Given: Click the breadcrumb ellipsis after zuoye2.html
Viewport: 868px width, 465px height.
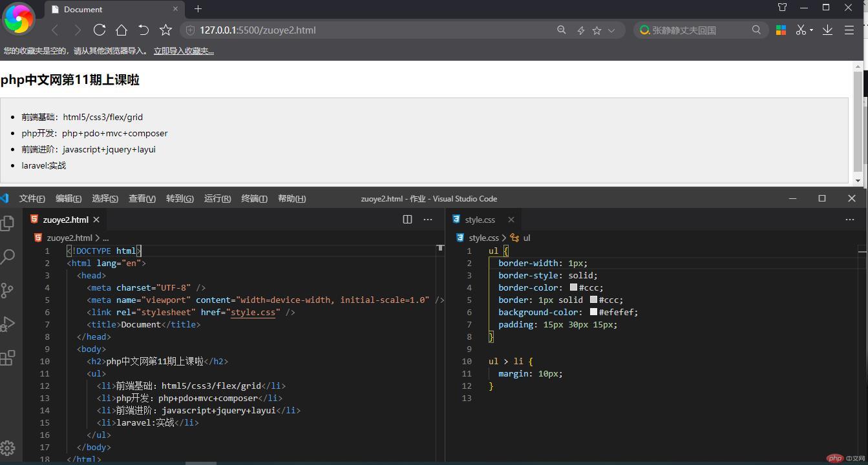Looking at the screenshot, I should [106, 238].
